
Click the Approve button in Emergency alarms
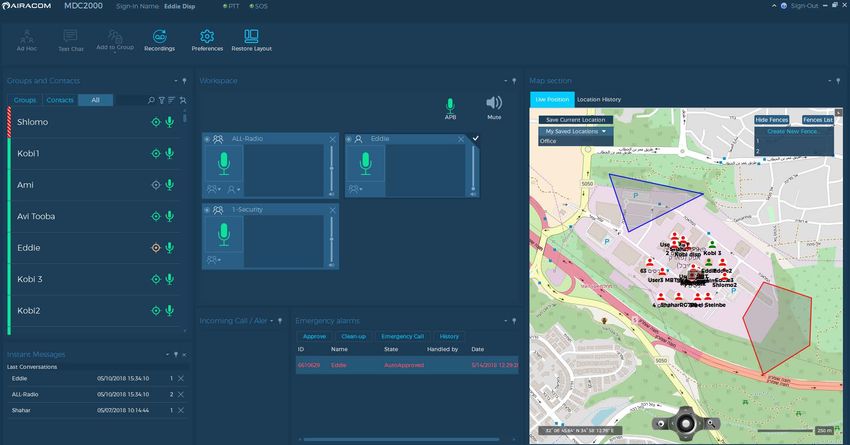(x=314, y=337)
